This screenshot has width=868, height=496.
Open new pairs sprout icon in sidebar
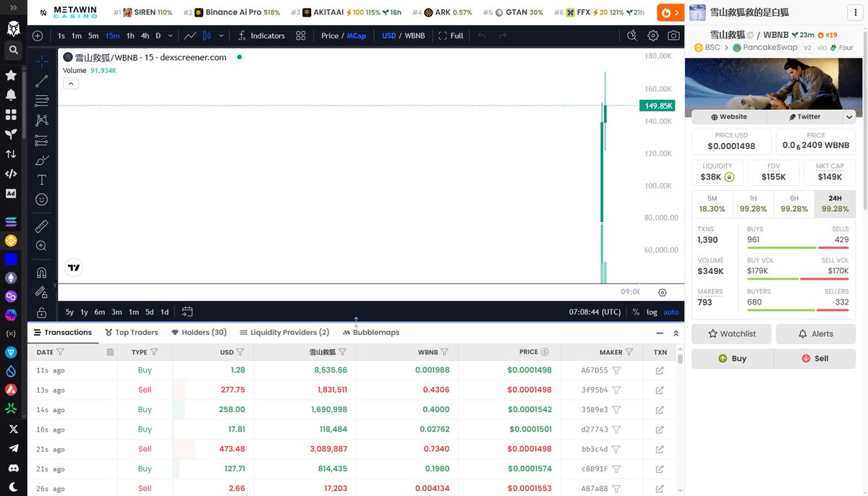click(11, 134)
